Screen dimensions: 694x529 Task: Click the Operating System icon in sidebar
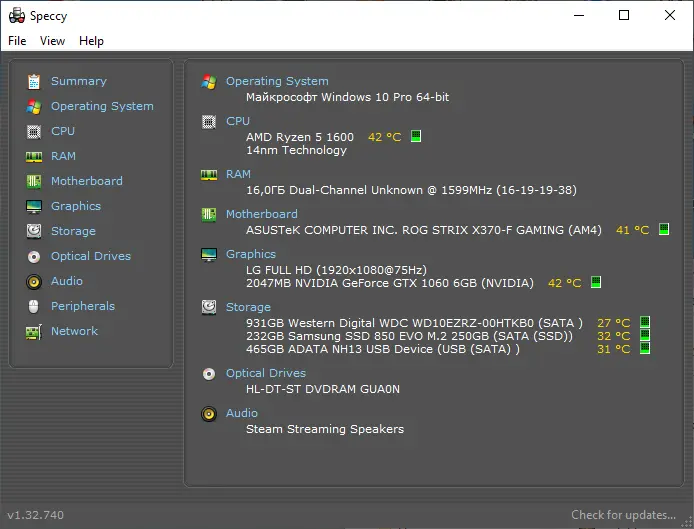pos(34,107)
